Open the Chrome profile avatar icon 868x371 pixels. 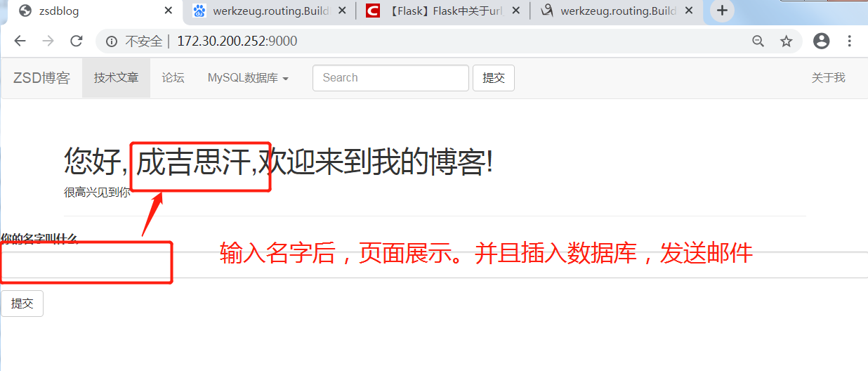(821, 41)
